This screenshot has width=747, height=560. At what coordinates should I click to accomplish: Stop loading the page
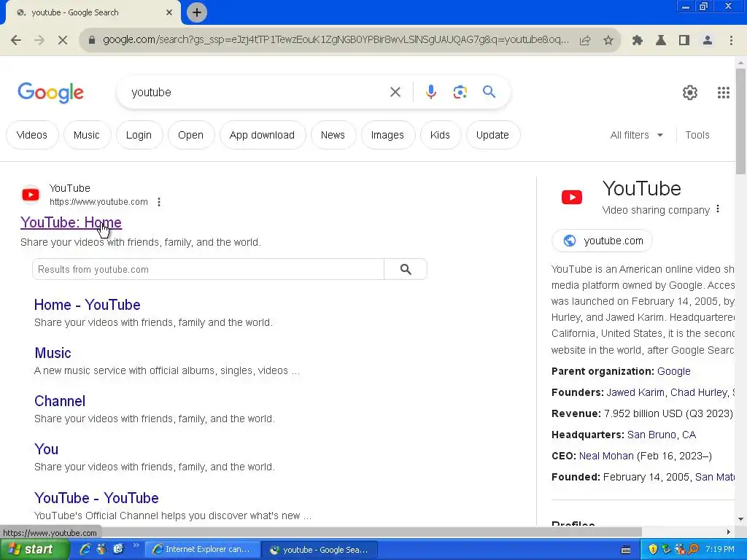[x=63, y=40]
